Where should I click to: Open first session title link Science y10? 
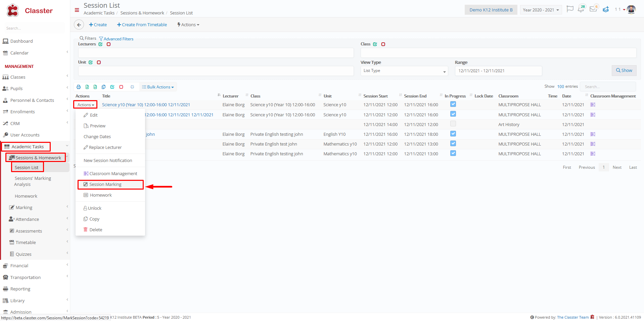(x=146, y=105)
